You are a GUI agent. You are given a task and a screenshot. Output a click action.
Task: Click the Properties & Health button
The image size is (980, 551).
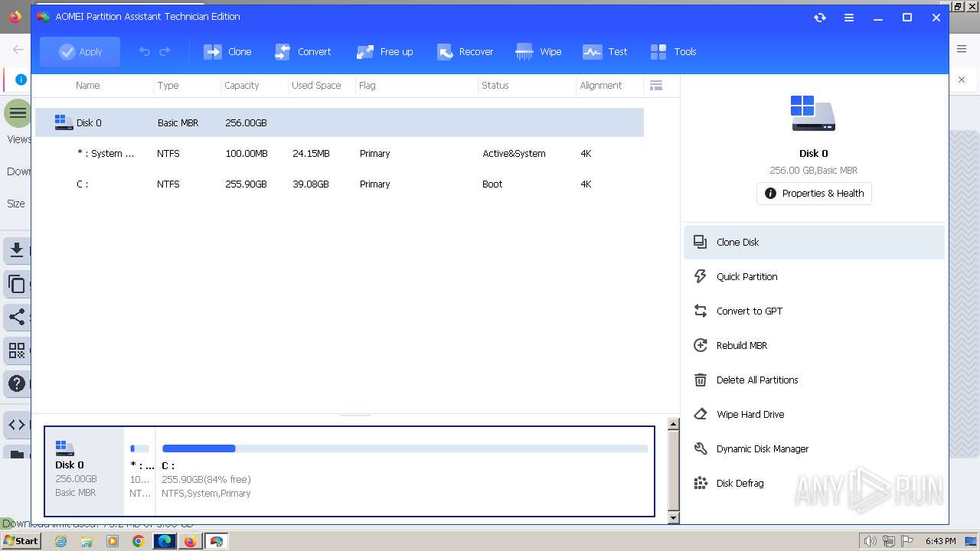coord(814,193)
